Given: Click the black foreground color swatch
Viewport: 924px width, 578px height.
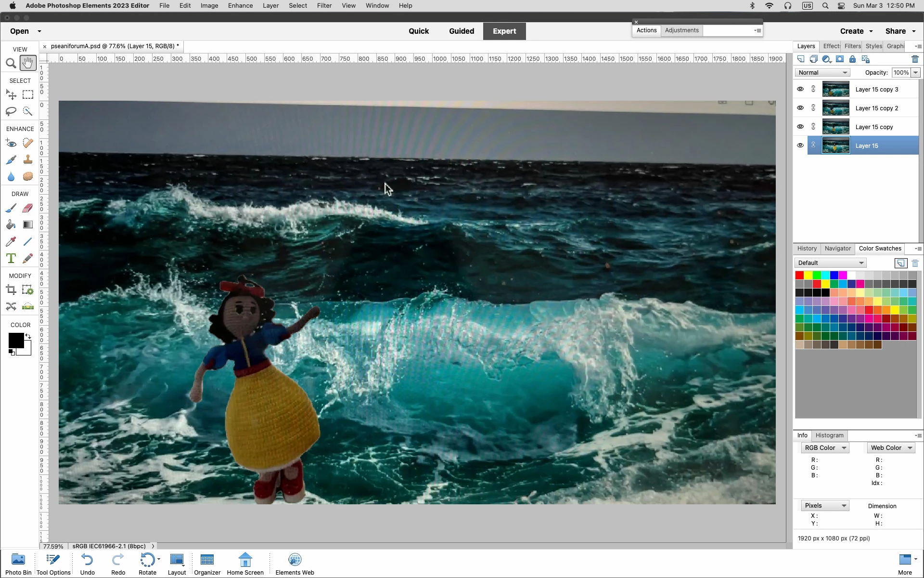Looking at the screenshot, I should point(15,340).
